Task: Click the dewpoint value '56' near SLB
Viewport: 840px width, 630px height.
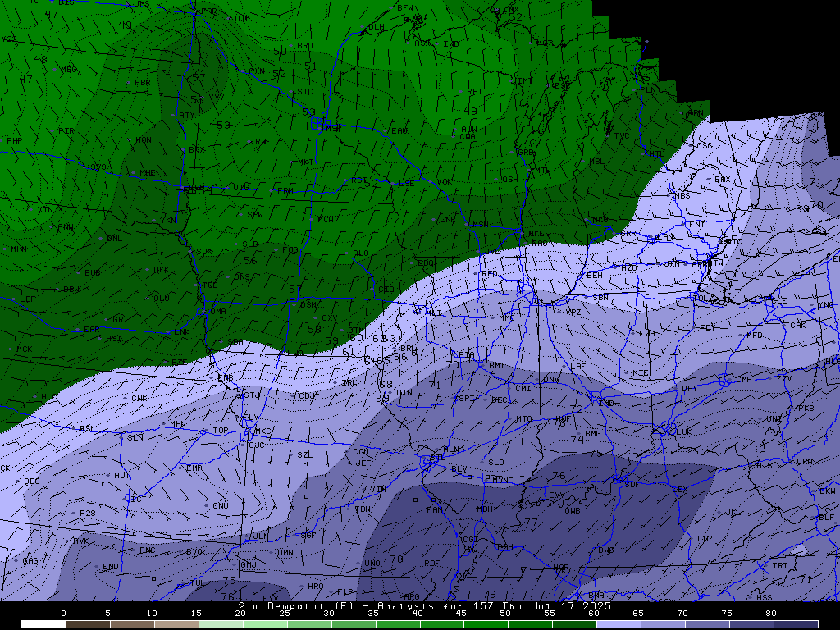Action: point(250,260)
